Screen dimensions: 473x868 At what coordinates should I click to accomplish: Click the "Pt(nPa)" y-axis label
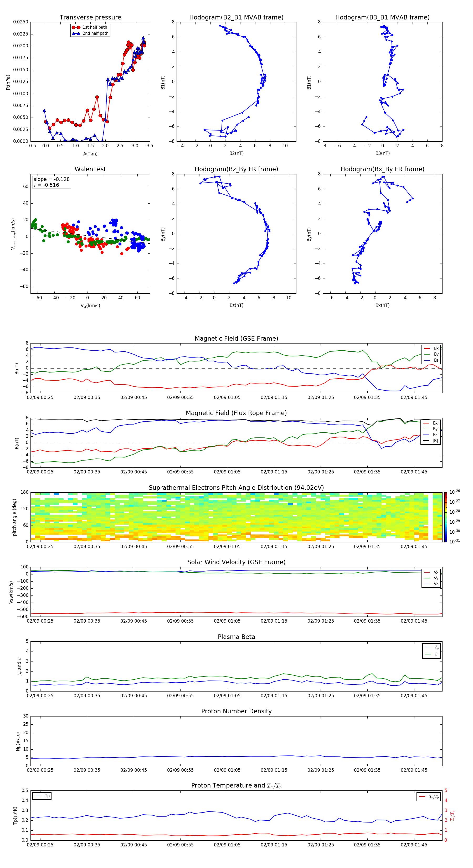pos(8,82)
